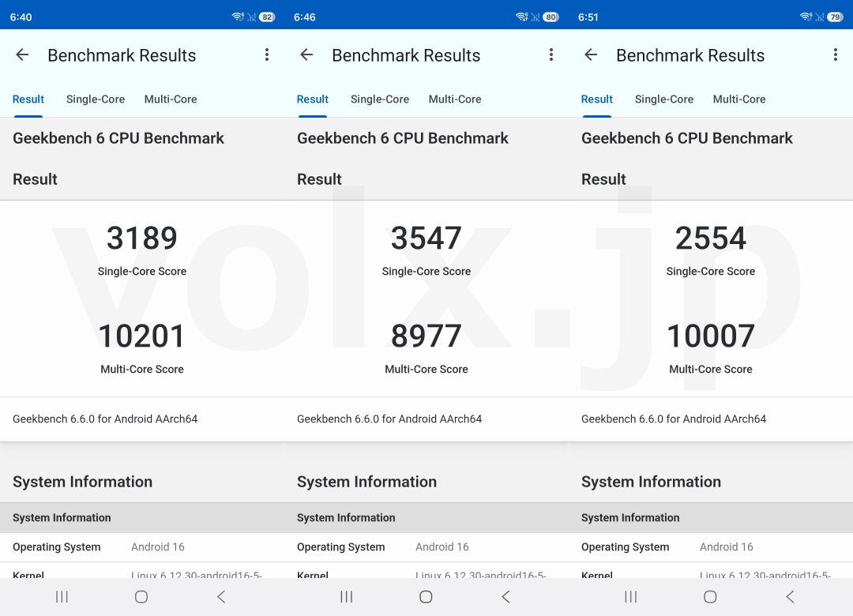
Task: Open three-dot menu on screen showing 3547 score
Action: tap(551, 55)
